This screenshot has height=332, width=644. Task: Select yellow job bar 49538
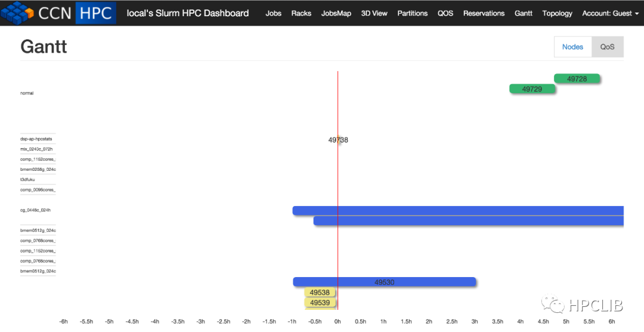click(x=320, y=293)
